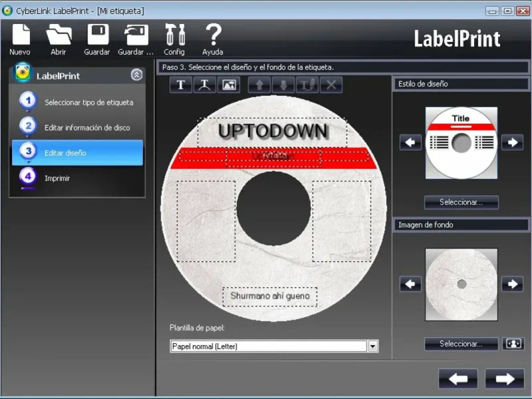Click the Estilo de diseño header
532x399 pixels.
(461, 84)
